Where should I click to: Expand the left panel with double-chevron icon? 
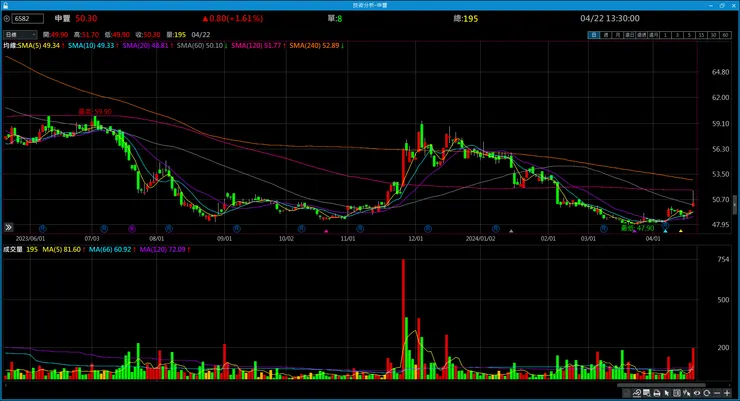[8, 227]
